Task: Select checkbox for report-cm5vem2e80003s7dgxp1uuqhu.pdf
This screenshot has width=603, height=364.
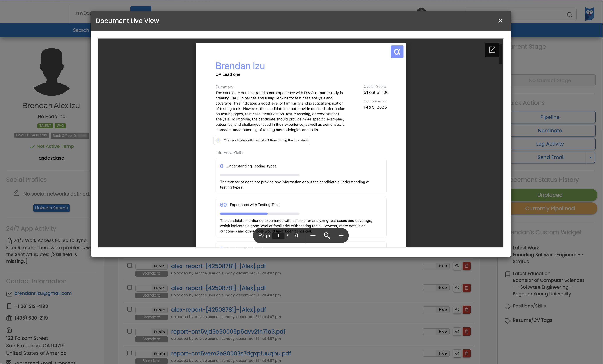Action: click(129, 353)
